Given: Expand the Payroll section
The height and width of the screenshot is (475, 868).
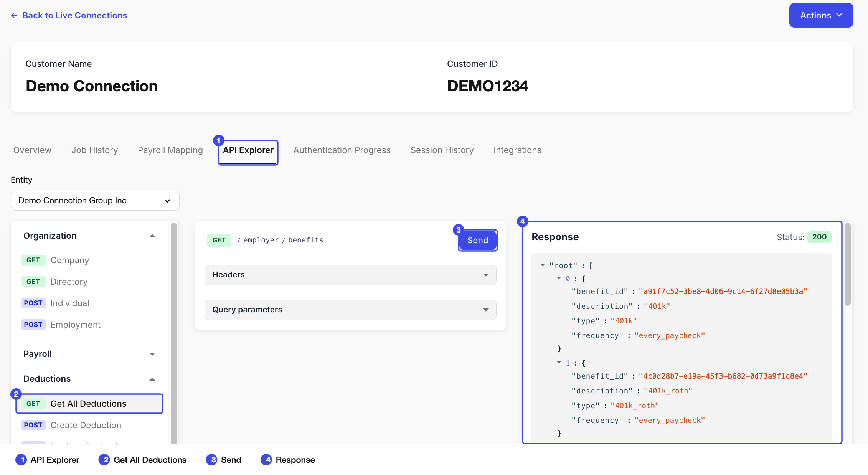Looking at the screenshot, I should click(152, 354).
